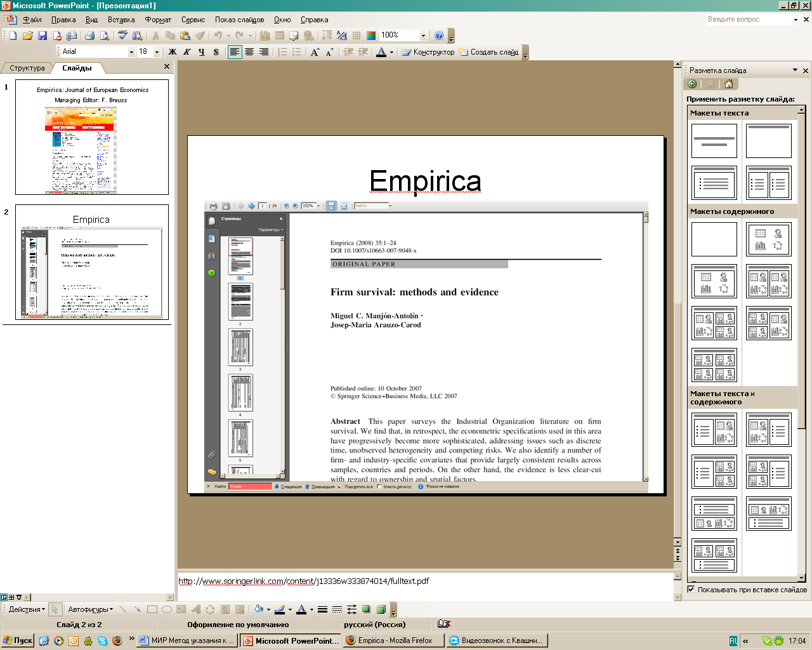Run the spelling check (ABC icon)
The width and height of the screenshot is (812, 650).
(x=123, y=36)
